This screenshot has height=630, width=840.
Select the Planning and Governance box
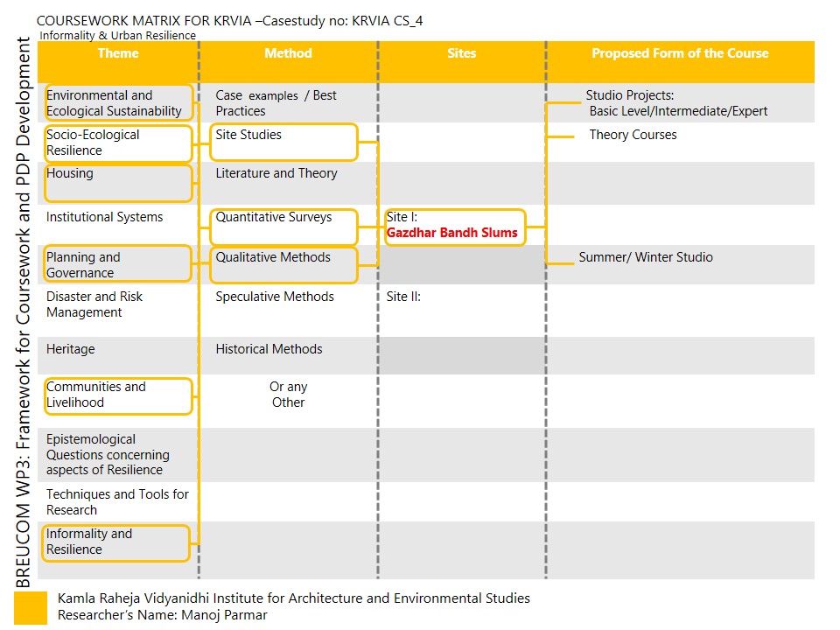tap(118, 264)
